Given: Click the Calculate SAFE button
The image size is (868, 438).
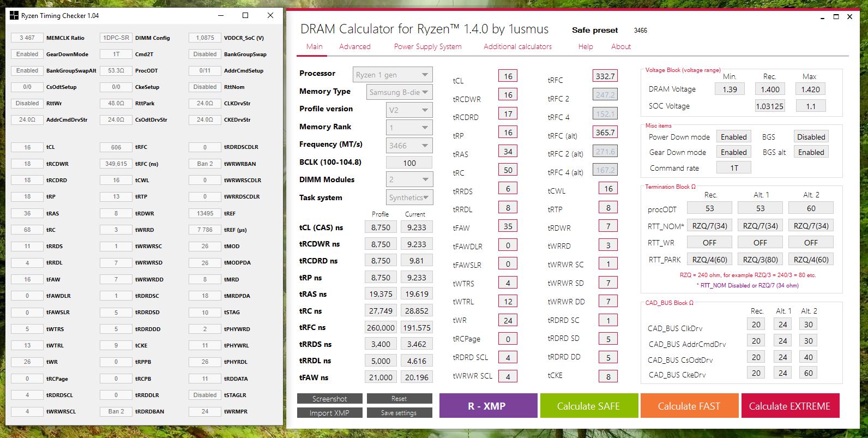Looking at the screenshot, I should click(588, 406).
